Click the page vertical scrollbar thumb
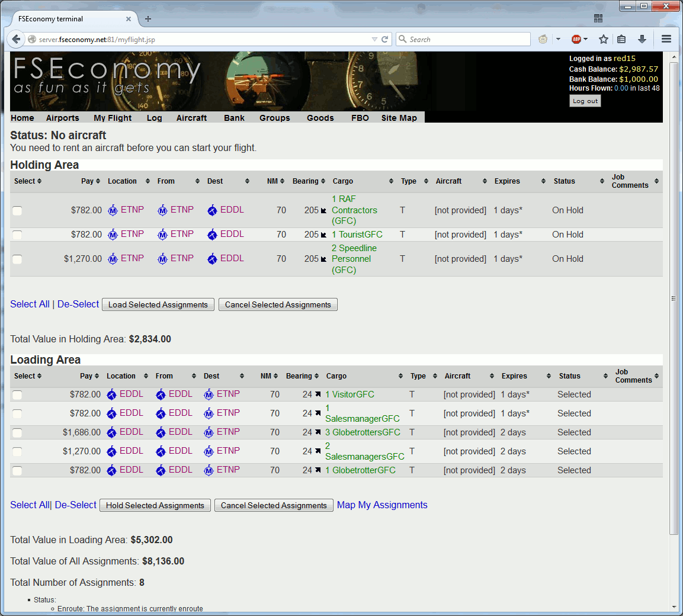Image resolution: width=683 pixels, height=616 pixels. click(674, 298)
